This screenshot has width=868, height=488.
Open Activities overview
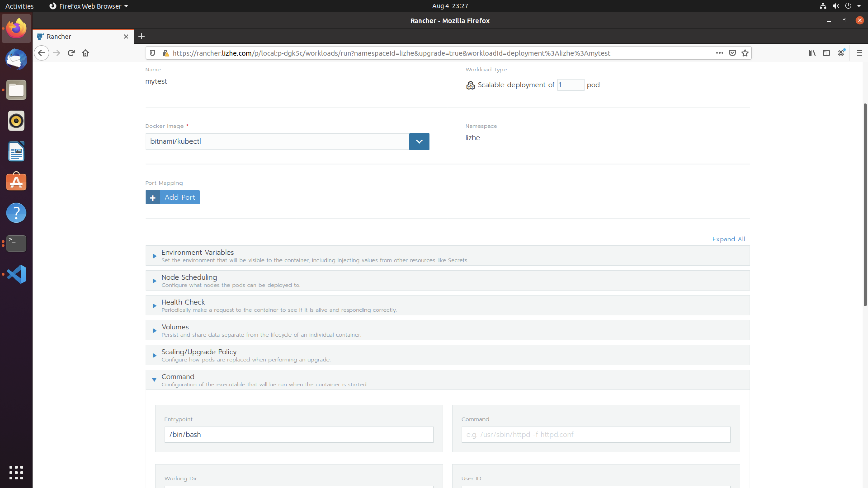pos(19,6)
